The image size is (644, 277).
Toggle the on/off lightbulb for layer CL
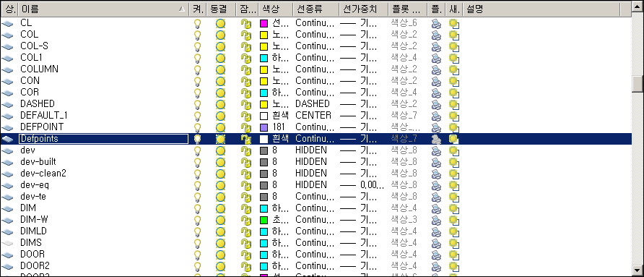[x=198, y=23]
